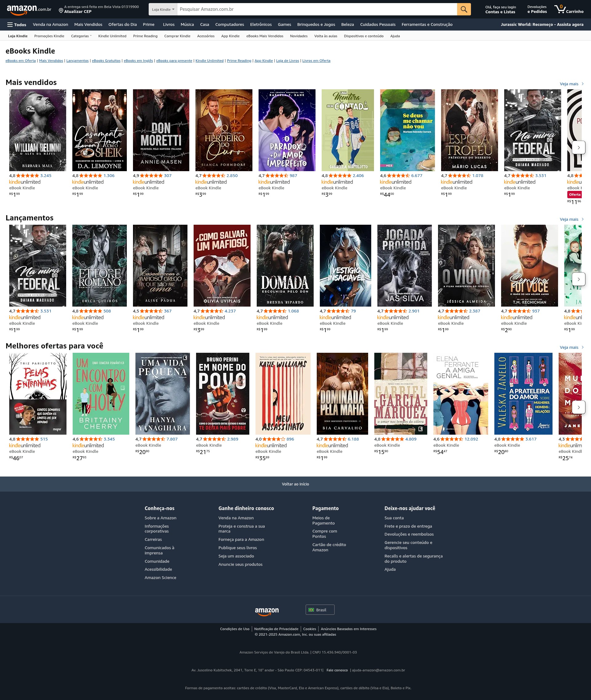Click star rating of Domada book

pyautogui.click(x=275, y=311)
